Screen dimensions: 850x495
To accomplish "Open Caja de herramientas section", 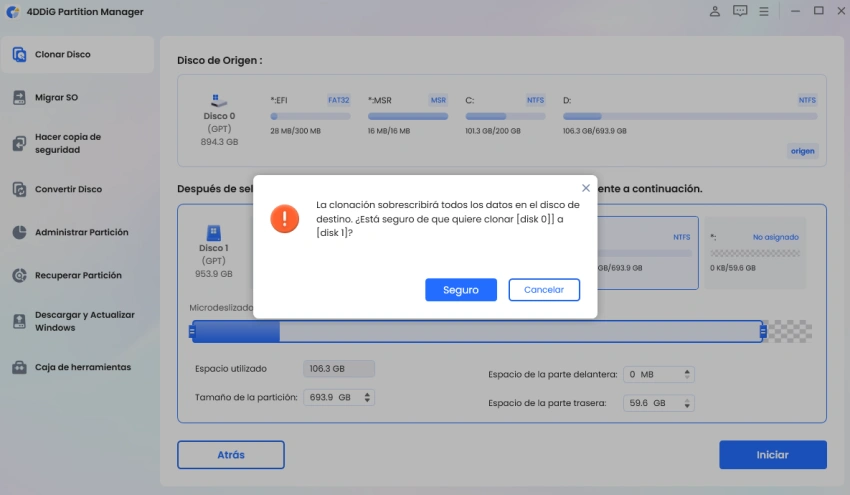I will tap(78, 367).
